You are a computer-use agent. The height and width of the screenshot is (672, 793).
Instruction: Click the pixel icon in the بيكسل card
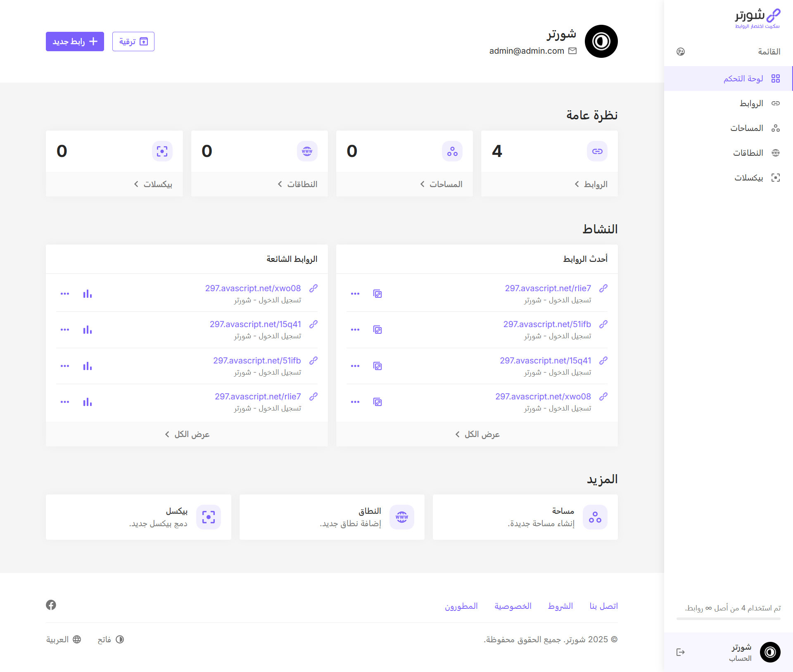point(209,517)
